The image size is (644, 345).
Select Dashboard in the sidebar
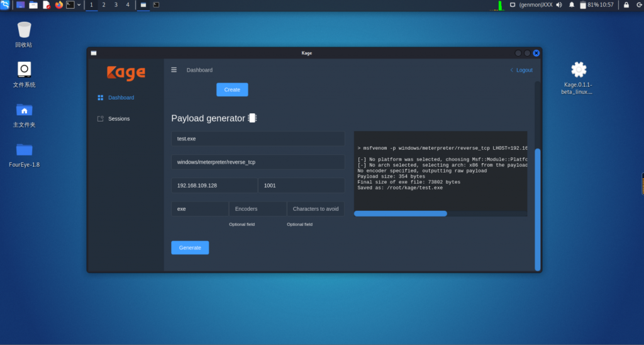coord(121,98)
